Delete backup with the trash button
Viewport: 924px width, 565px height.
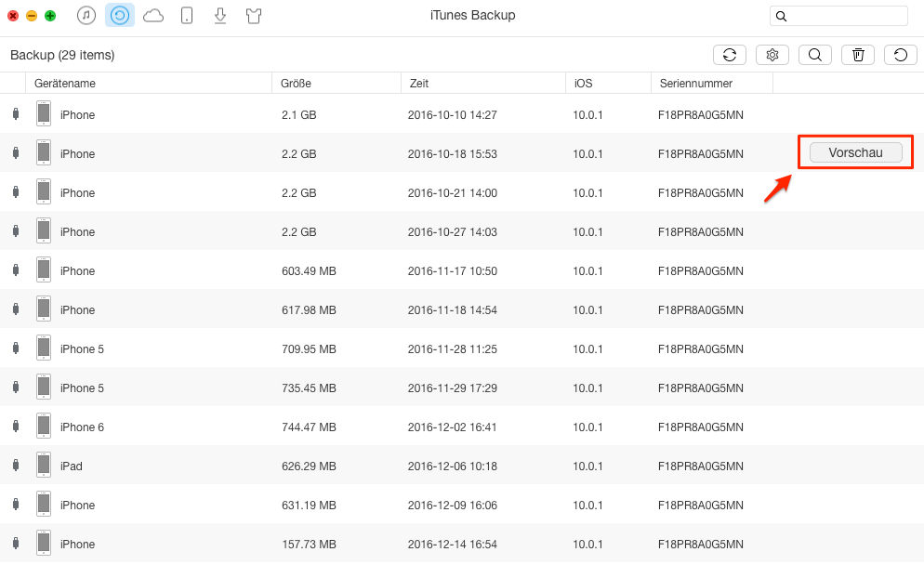858,55
